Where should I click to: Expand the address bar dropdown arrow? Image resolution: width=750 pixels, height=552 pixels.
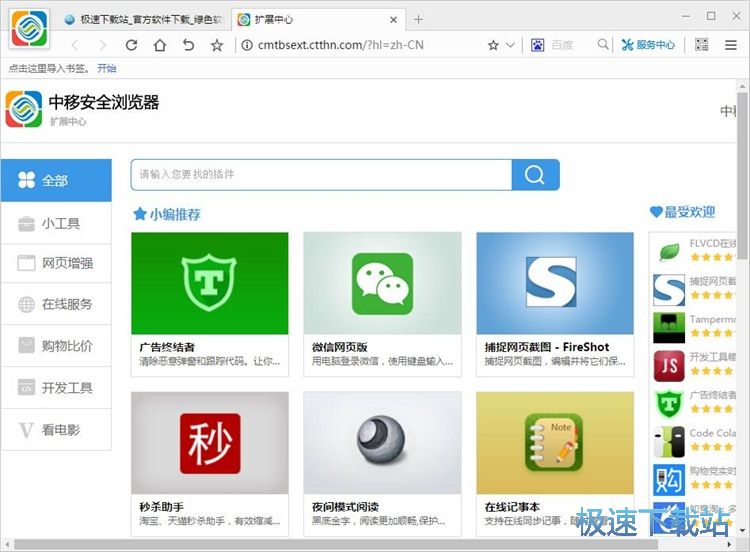(511, 45)
